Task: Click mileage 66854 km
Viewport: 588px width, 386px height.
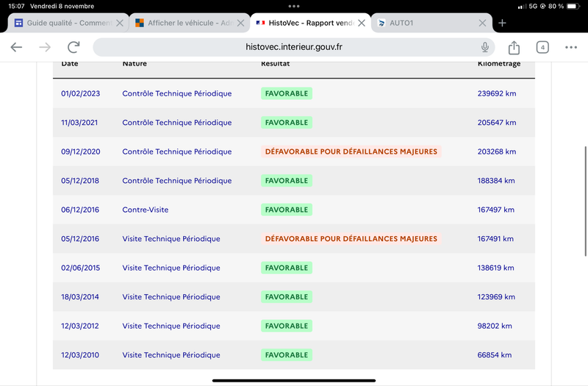Action: pyautogui.click(x=494, y=355)
